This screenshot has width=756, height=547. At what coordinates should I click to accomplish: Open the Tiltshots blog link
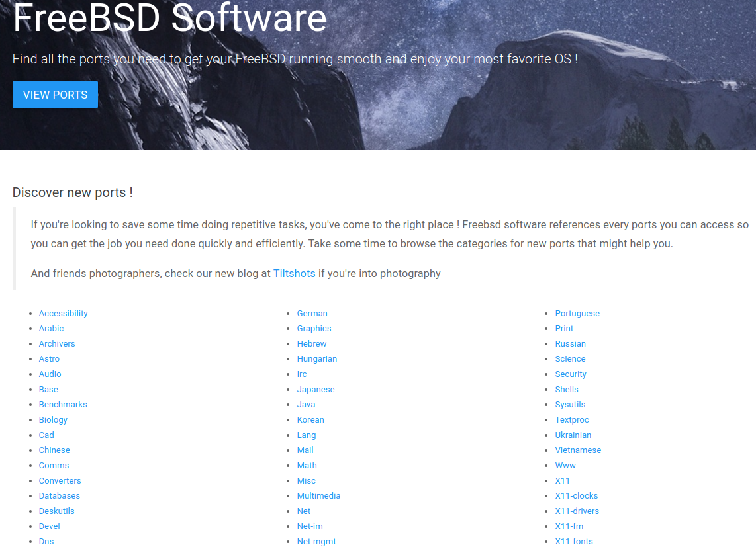(x=294, y=273)
